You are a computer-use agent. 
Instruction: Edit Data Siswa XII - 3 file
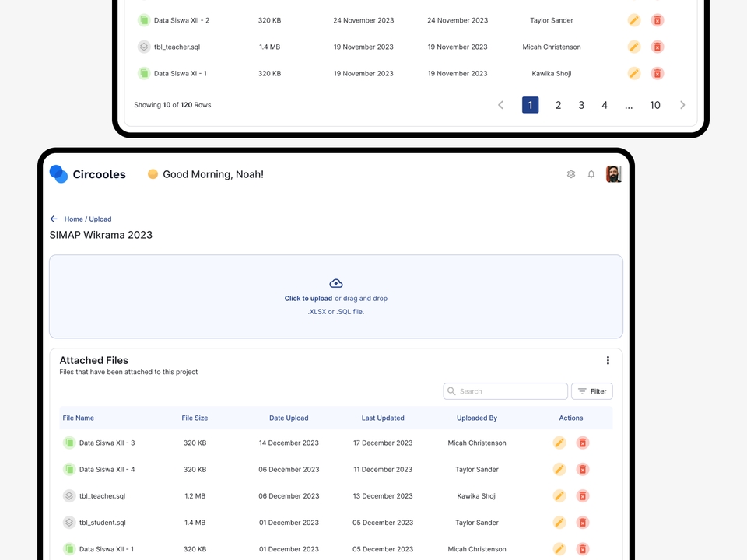559,443
